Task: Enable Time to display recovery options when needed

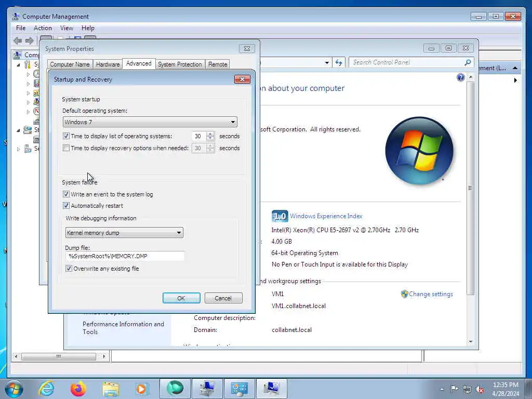Action: [66, 148]
